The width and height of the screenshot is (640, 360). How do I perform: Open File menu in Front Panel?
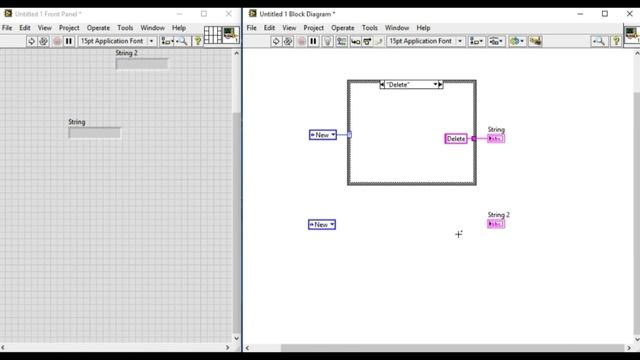tap(7, 28)
